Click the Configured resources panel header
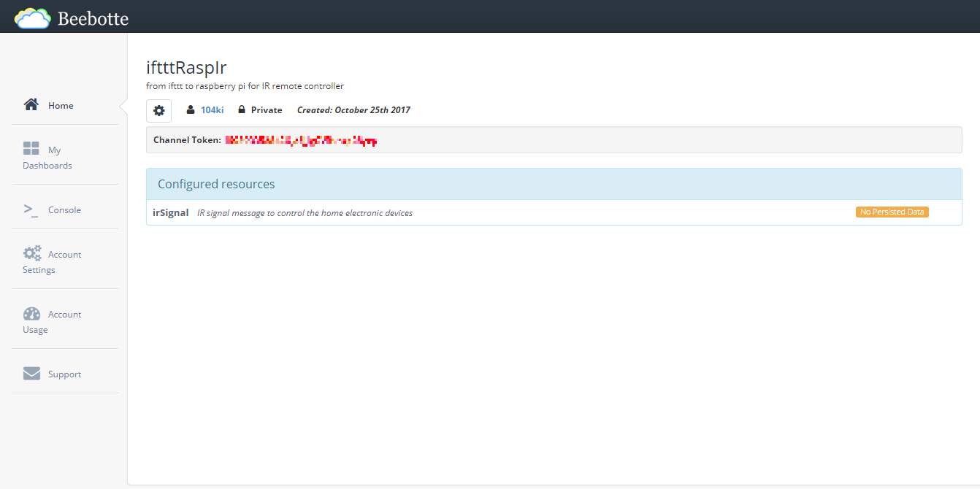The height and width of the screenshot is (489, 980). [x=554, y=184]
